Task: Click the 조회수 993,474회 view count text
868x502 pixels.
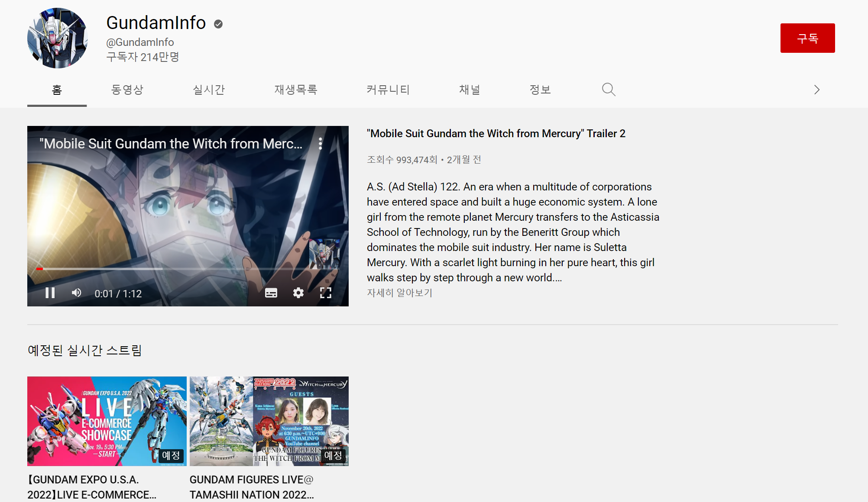Action: pos(402,160)
